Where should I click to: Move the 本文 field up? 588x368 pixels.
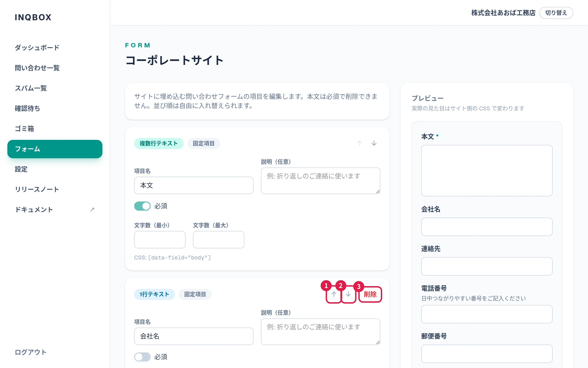[360, 143]
